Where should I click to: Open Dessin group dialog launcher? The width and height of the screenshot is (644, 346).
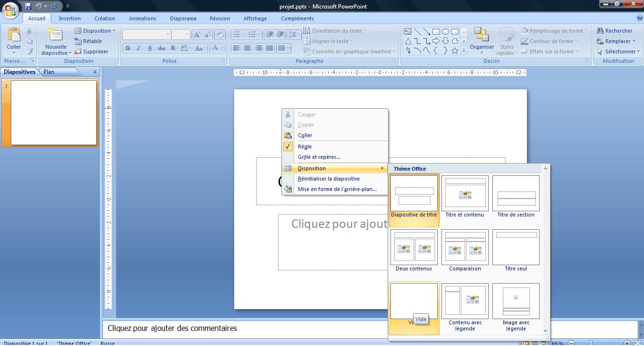(x=587, y=61)
